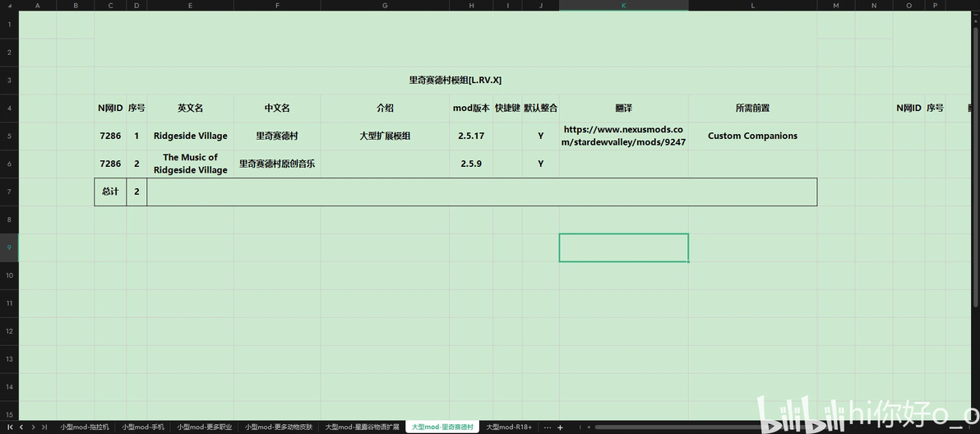
Task: Select the Custom Companions cell
Action: (753, 136)
